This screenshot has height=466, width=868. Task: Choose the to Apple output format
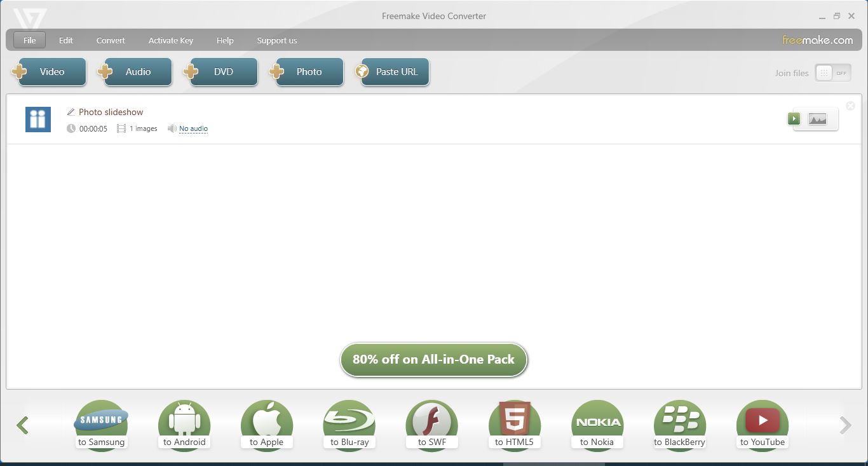[267, 425]
